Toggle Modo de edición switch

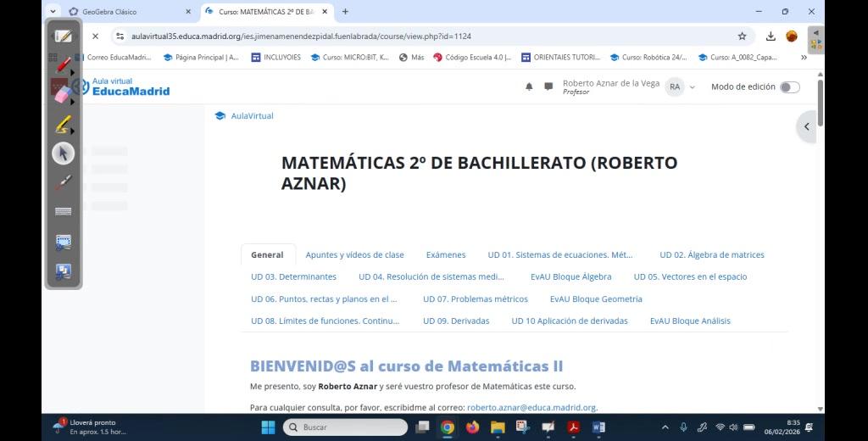coord(790,87)
